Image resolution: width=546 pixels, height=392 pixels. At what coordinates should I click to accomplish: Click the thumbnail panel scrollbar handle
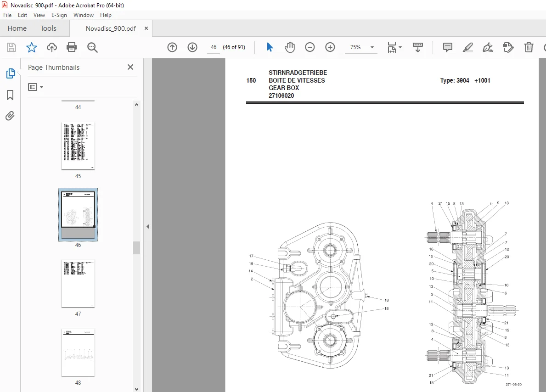click(136, 248)
